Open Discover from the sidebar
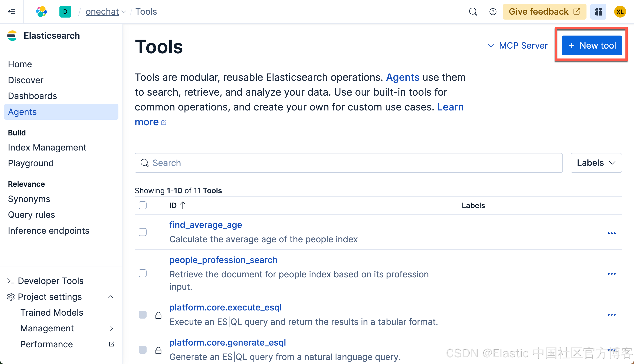 point(26,80)
